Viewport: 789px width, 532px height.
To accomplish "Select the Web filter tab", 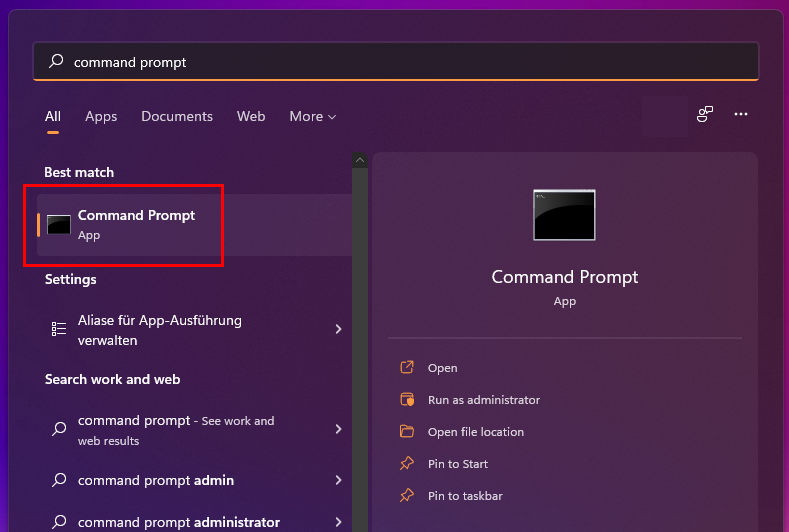I will pyautogui.click(x=251, y=116).
